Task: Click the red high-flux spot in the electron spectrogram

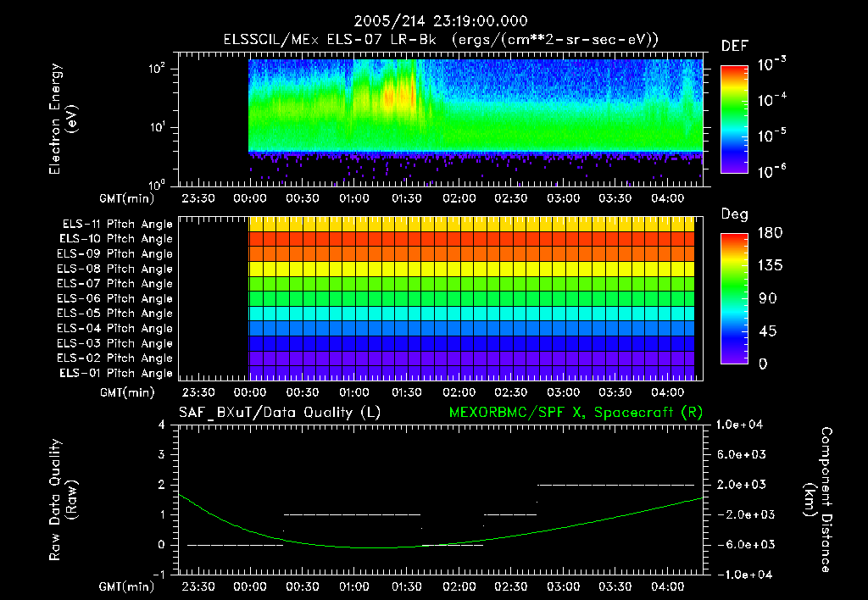Action: tap(388, 97)
